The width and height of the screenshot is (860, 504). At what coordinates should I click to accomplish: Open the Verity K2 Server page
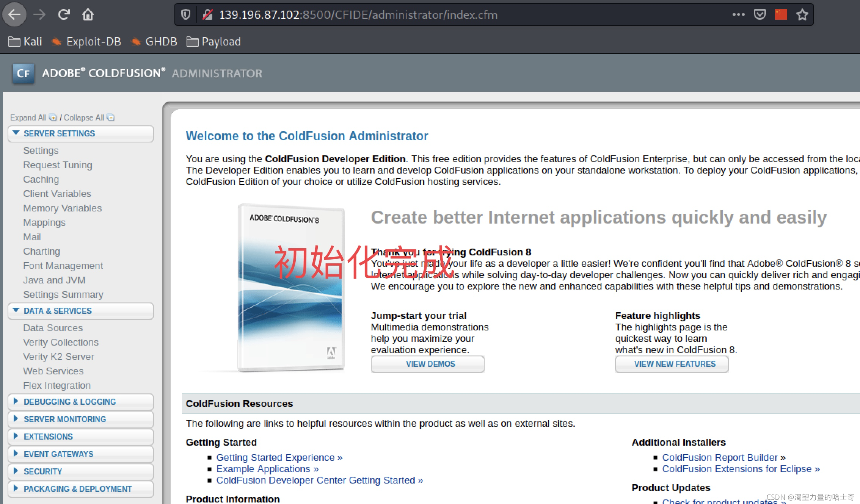(59, 357)
